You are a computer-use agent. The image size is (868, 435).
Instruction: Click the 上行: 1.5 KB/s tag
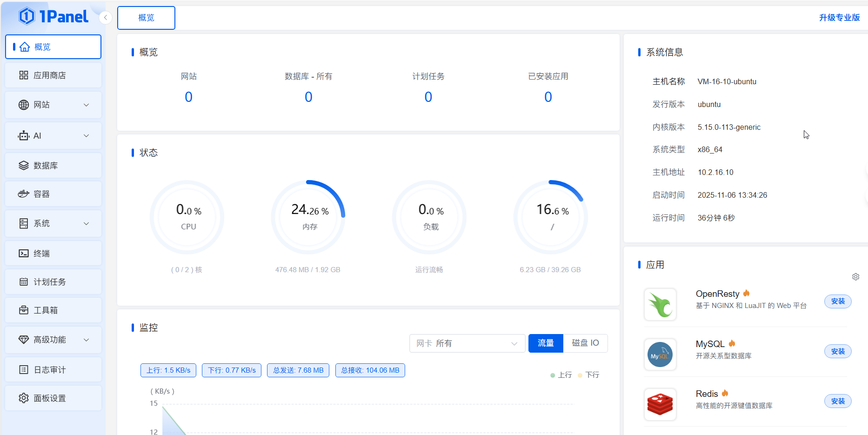tap(168, 370)
